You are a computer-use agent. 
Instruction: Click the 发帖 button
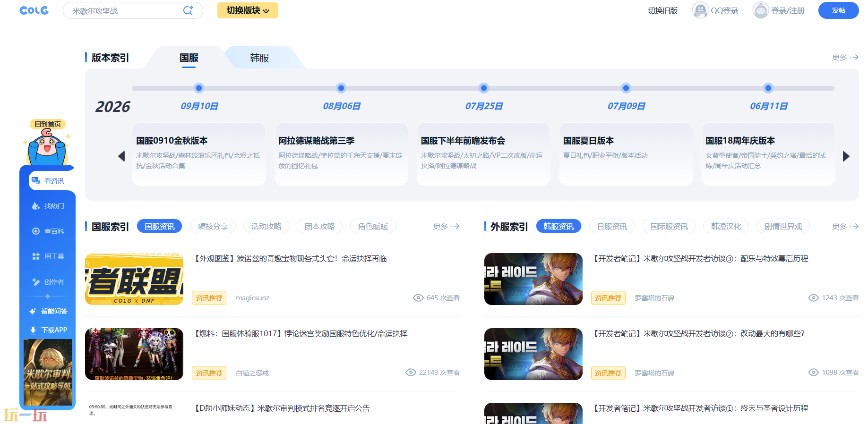coord(839,10)
